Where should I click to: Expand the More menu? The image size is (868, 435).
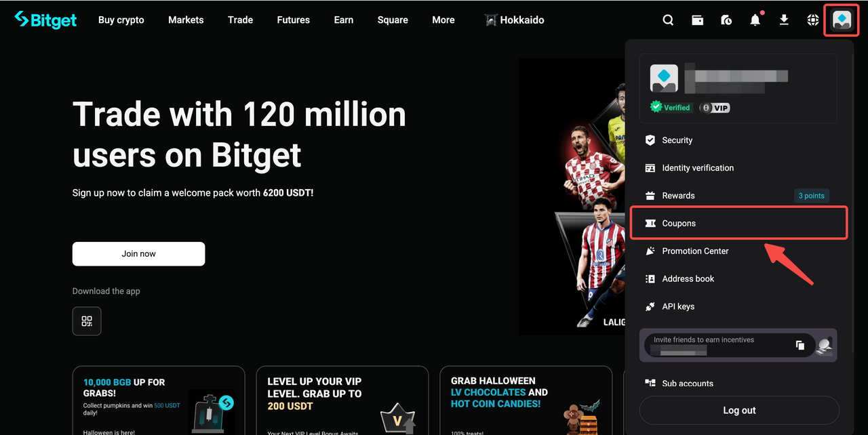coord(443,20)
